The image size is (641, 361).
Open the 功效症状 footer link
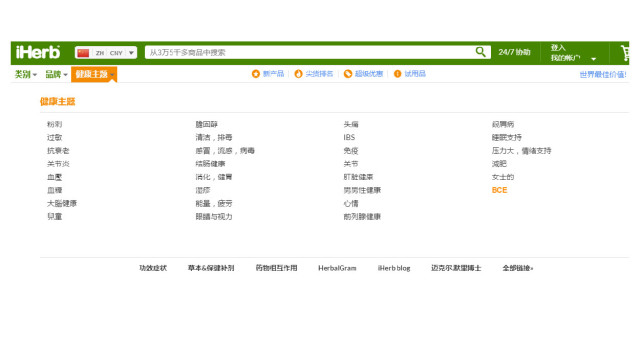click(153, 268)
